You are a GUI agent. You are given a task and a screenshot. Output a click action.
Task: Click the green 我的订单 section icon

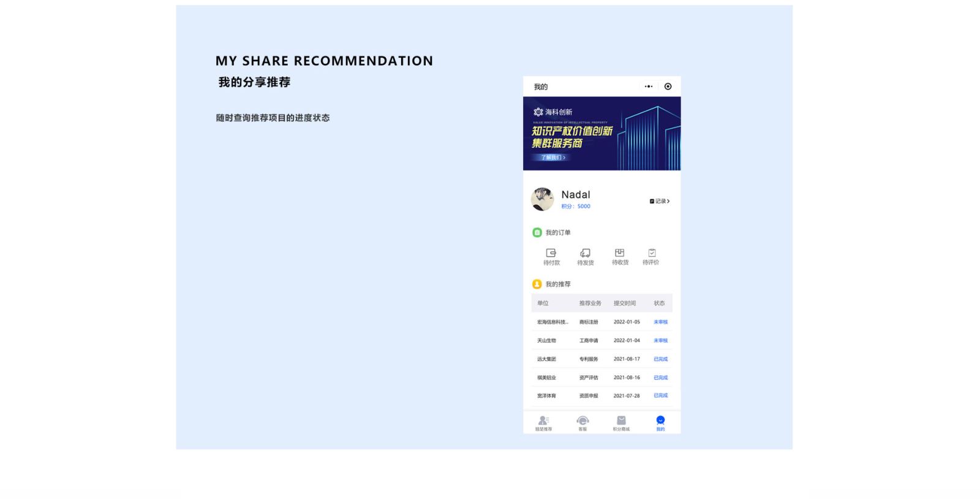pyautogui.click(x=537, y=232)
